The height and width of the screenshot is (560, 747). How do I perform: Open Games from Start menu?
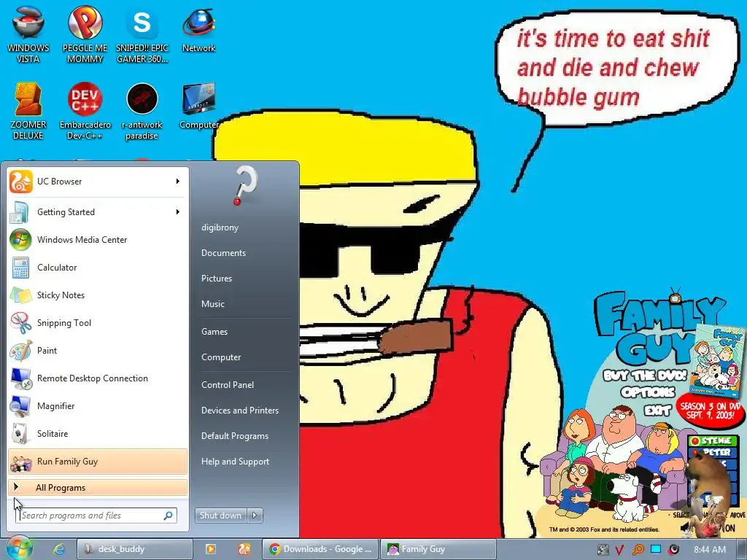coord(214,332)
